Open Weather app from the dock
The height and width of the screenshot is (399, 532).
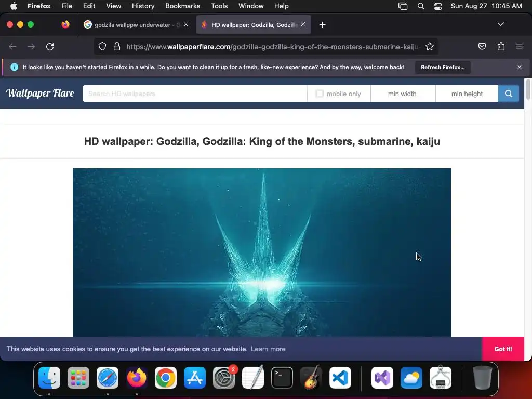[411, 378]
